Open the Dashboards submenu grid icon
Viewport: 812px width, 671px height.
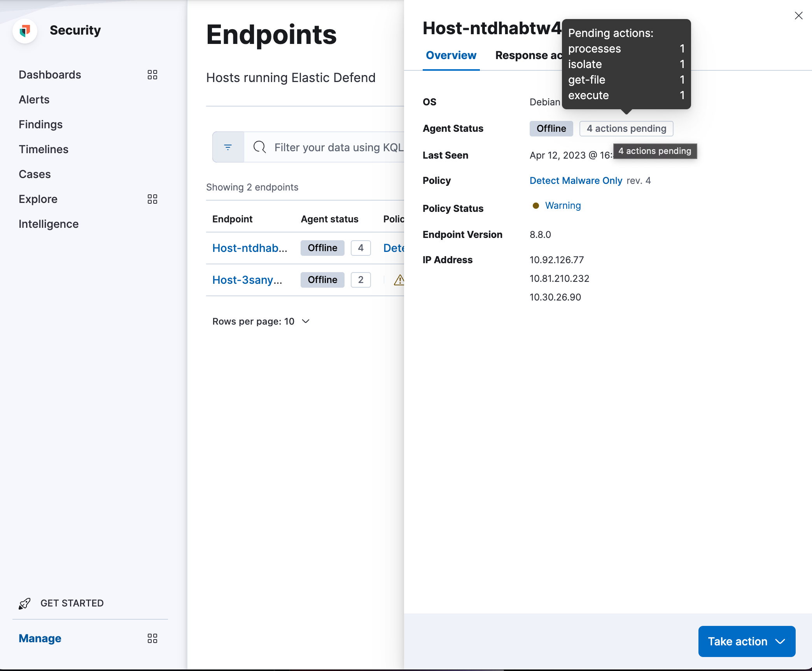[152, 75]
